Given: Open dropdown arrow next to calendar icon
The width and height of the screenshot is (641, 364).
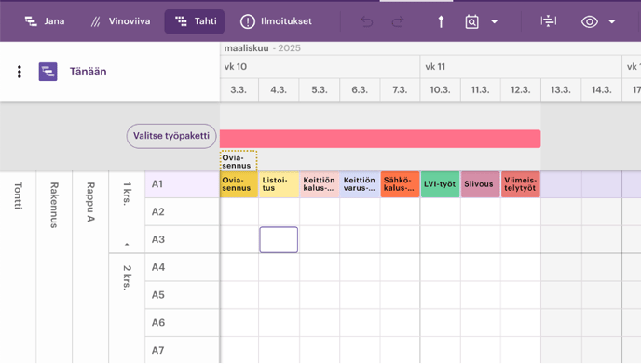Looking at the screenshot, I should pos(494,22).
